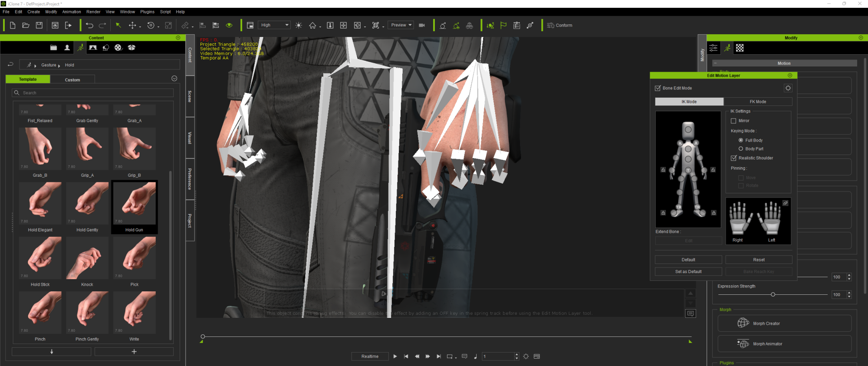The height and width of the screenshot is (366, 868).
Task: Open the Preview mode dropdown
Action: (401, 25)
